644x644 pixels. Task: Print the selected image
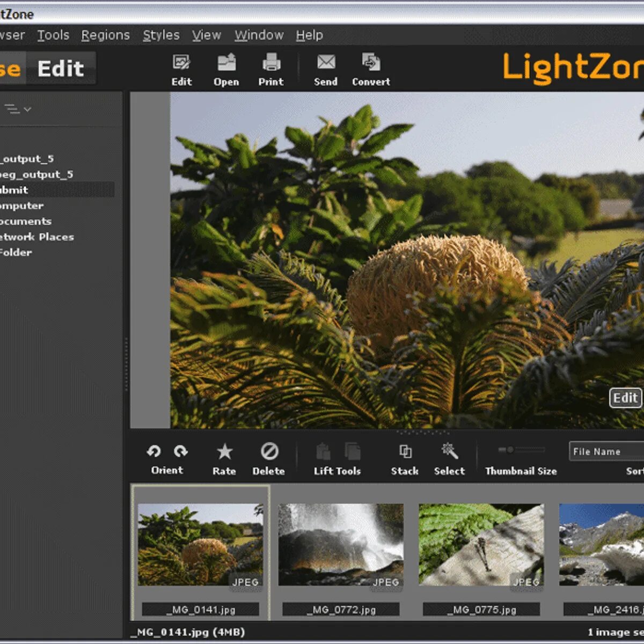[x=271, y=70]
